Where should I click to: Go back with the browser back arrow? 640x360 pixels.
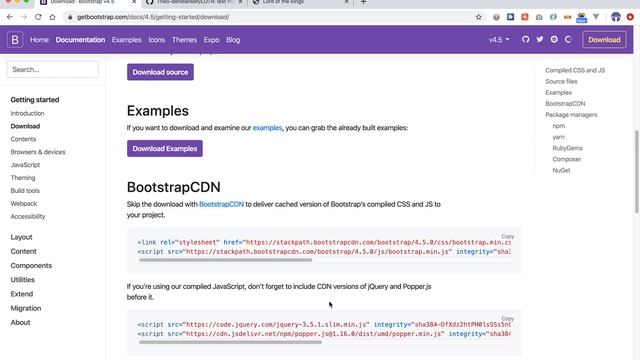(x=10, y=17)
